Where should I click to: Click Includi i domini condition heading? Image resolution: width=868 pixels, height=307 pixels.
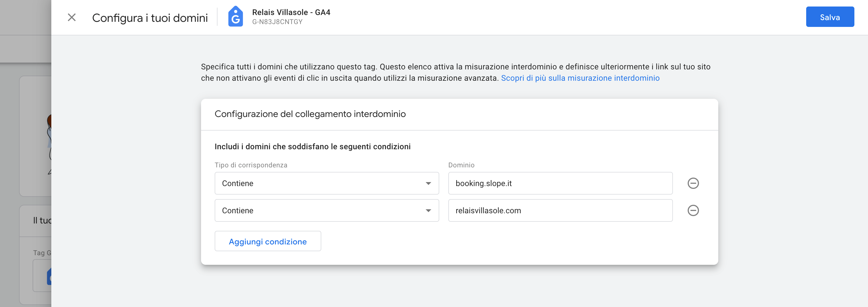coord(312,146)
